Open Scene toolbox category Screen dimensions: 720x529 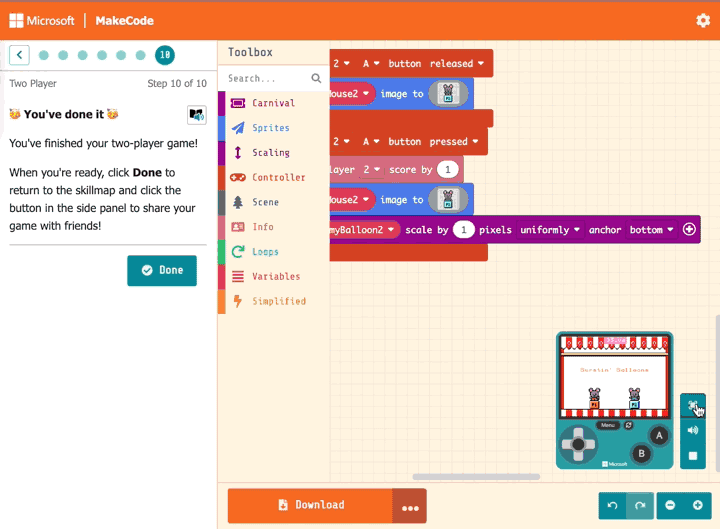[x=274, y=202]
